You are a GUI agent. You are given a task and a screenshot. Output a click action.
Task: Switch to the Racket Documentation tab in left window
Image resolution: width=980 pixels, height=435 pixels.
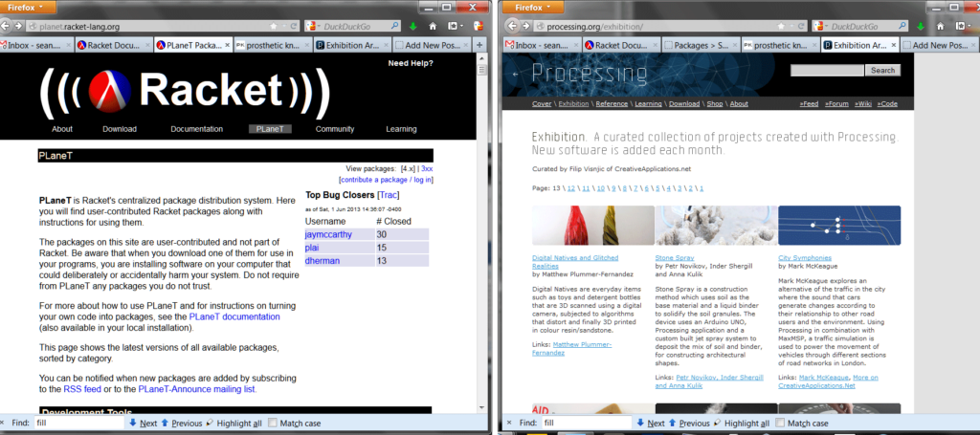pos(110,44)
